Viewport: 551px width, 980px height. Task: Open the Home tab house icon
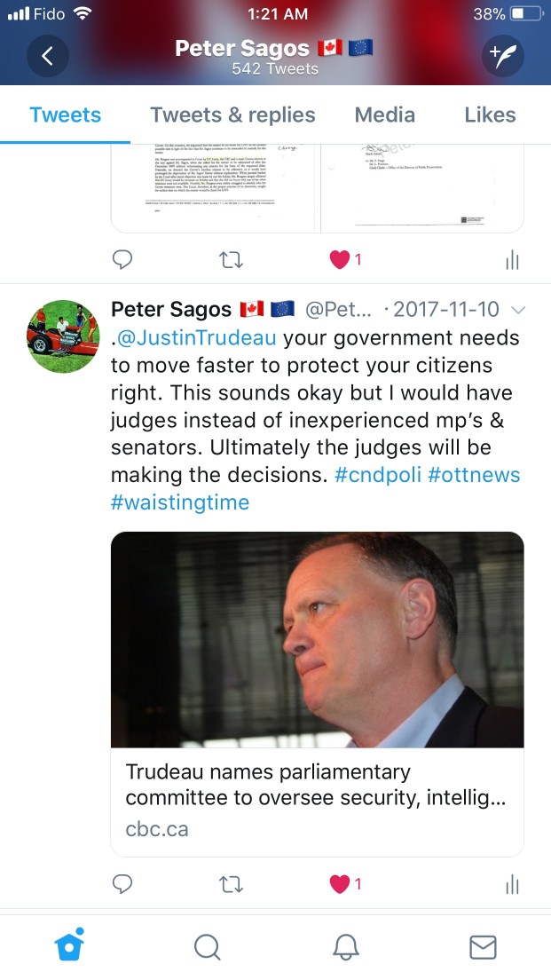coord(69,945)
